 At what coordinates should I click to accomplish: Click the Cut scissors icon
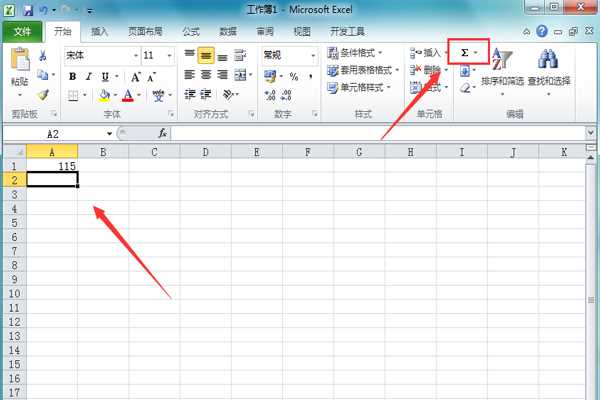pyautogui.click(x=43, y=56)
